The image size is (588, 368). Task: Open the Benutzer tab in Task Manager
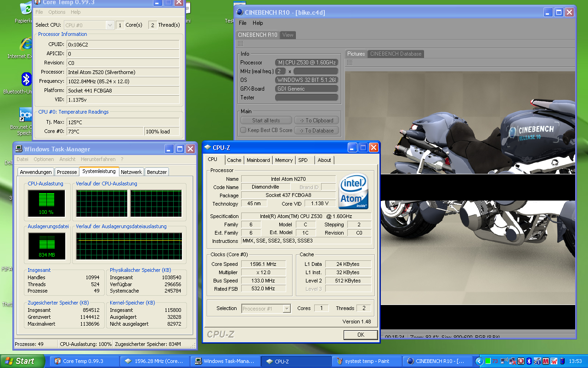[157, 172]
